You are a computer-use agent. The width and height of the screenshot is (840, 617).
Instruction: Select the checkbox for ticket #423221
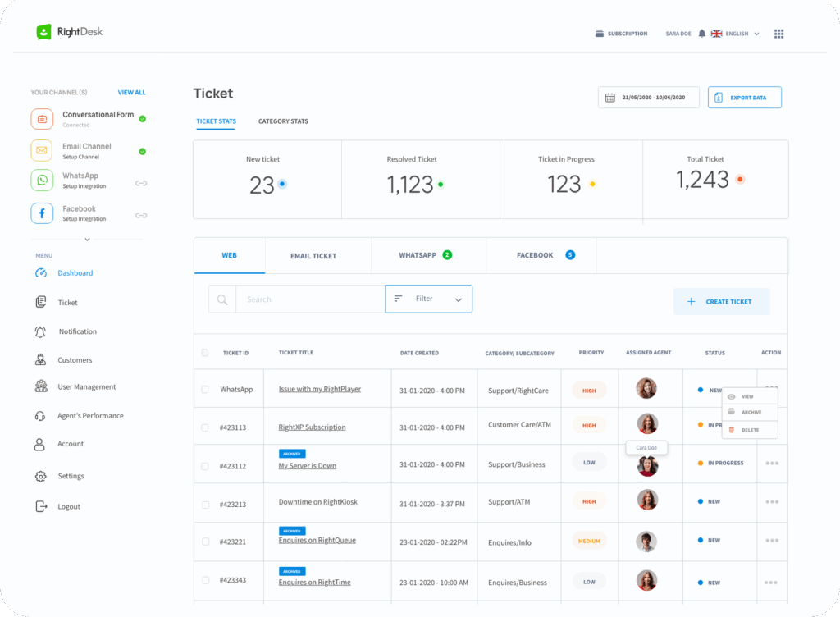205,542
